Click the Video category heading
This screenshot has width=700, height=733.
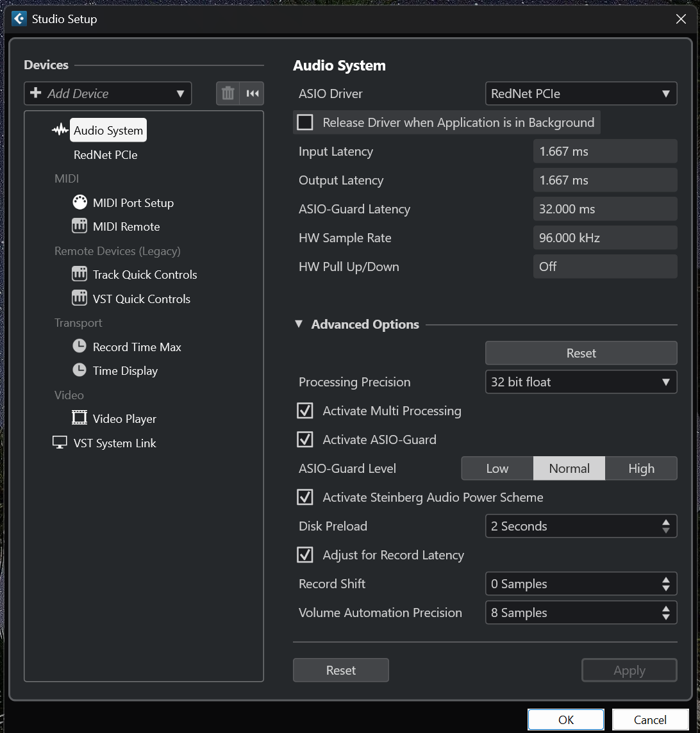[x=69, y=395]
